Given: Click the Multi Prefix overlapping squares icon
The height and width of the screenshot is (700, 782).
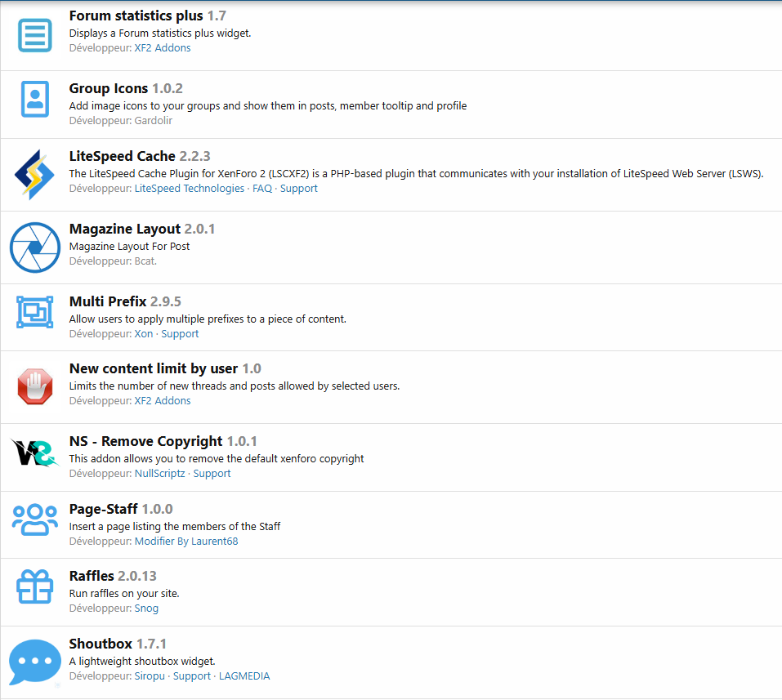Looking at the screenshot, I should (35, 312).
